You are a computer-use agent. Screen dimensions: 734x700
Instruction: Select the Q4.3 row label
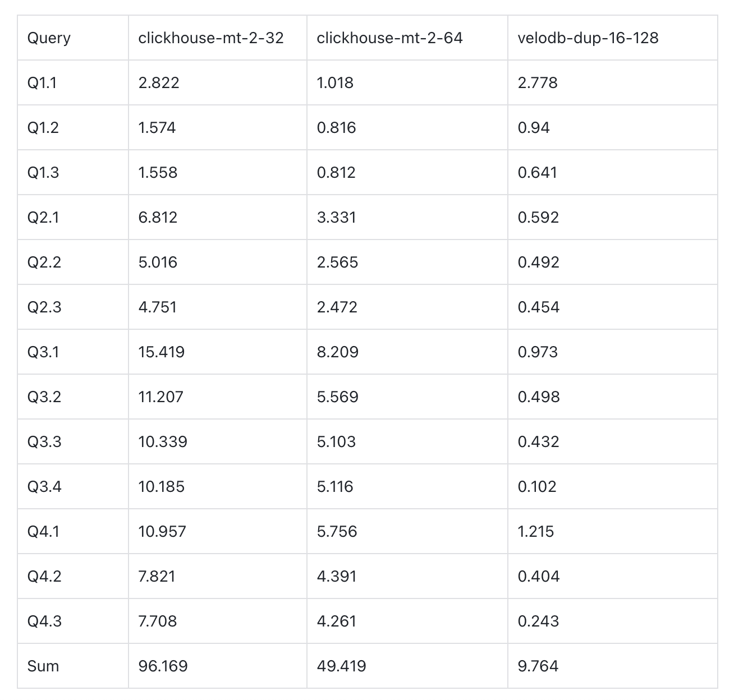point(44,621)
